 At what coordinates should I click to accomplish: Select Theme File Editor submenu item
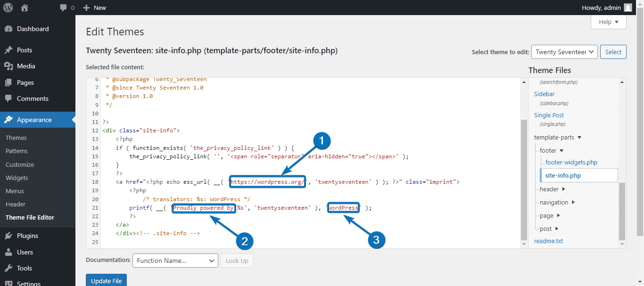[30, 217]
